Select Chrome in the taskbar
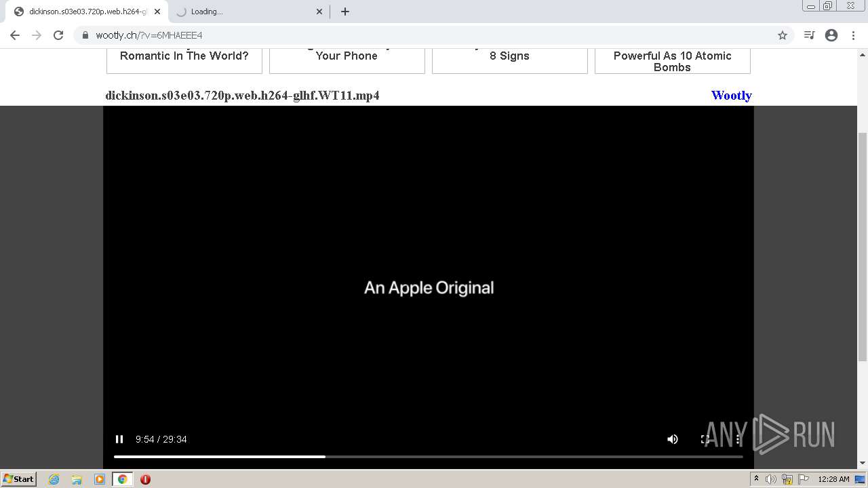The width and height of the screenshot is (868, 488). point(122,479)
